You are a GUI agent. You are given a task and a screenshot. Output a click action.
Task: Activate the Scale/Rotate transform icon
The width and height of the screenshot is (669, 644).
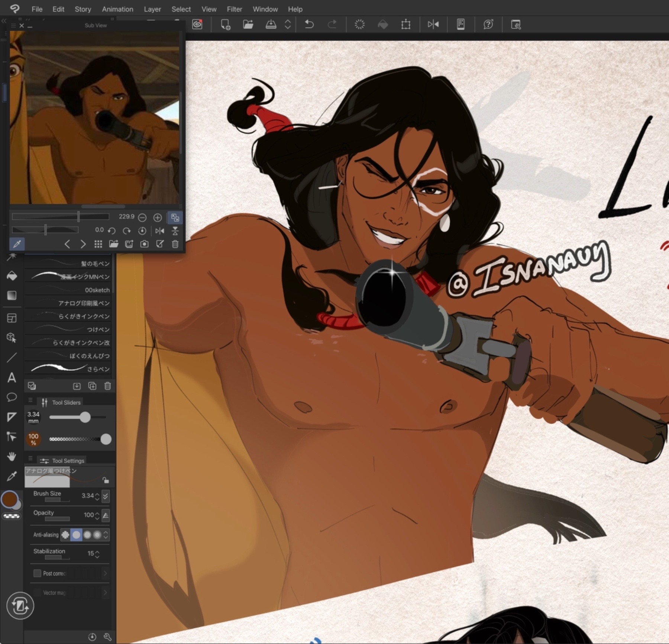(x=406, y=25)
